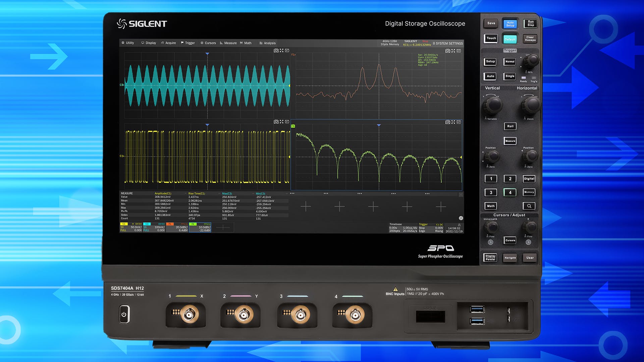Open the Analysis menu
The height and width of the screenshot is (362, 644).
pos(267,43)
